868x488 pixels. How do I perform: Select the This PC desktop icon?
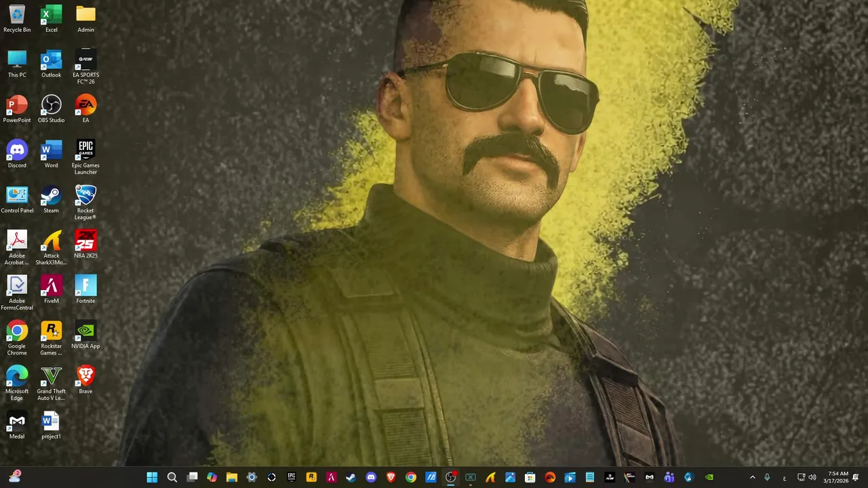(x=17, y=64)
